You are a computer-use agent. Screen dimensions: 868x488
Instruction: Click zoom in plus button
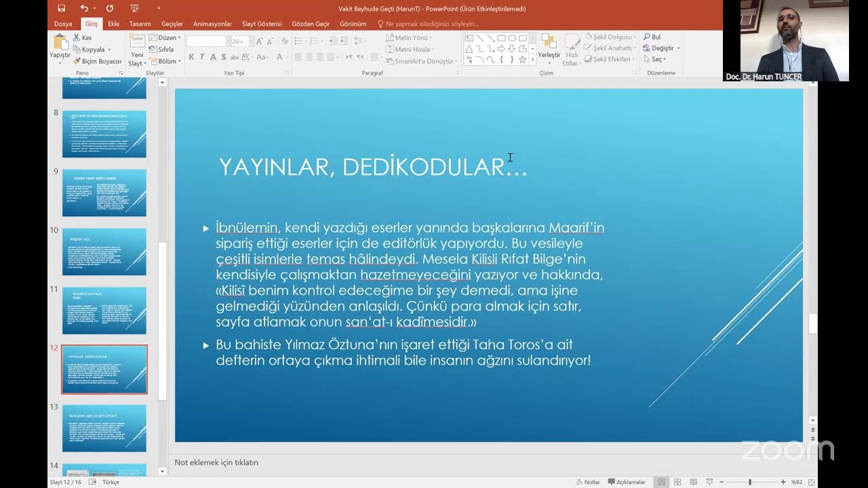[783, 482]
